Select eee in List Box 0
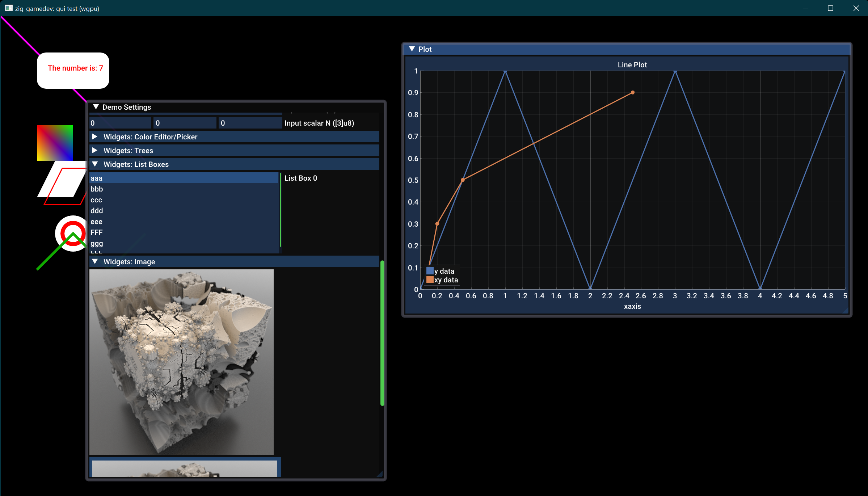868x496 pixels. tap(145, 222)
